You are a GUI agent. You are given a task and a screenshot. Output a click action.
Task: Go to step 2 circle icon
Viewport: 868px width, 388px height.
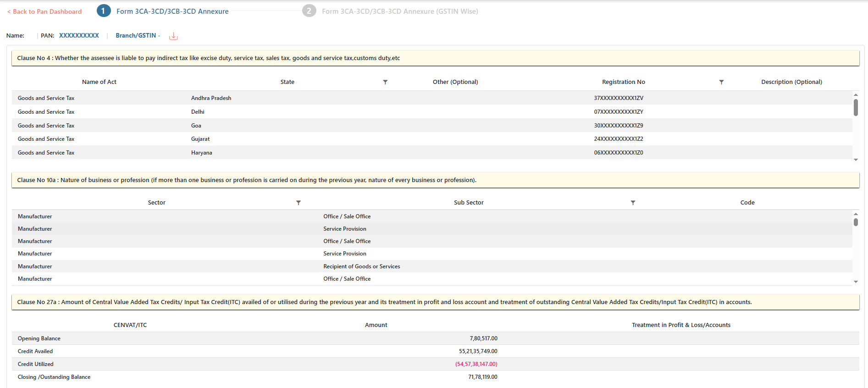coord(309,11)
